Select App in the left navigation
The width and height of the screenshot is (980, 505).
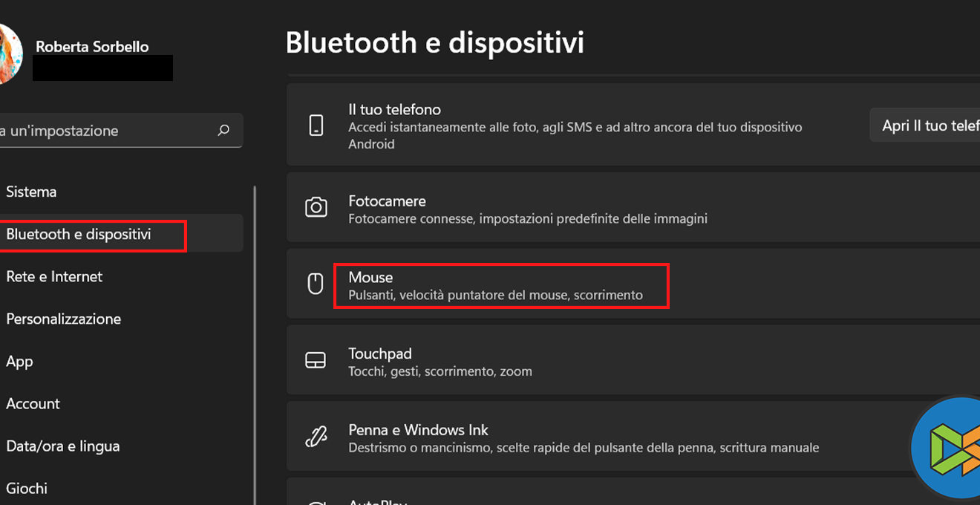tap(19, 361)
